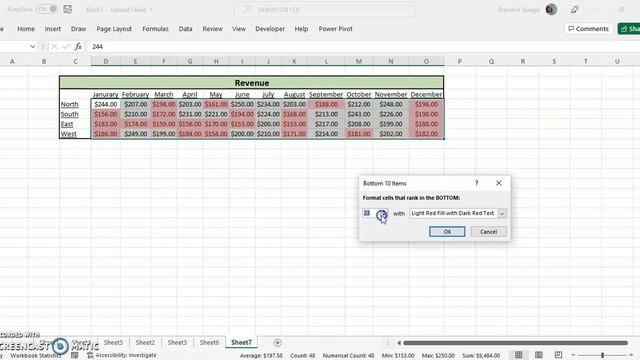Click the formula bar Enter checkmark icon
The image size is (640, 360).
[x=66, y=47]
